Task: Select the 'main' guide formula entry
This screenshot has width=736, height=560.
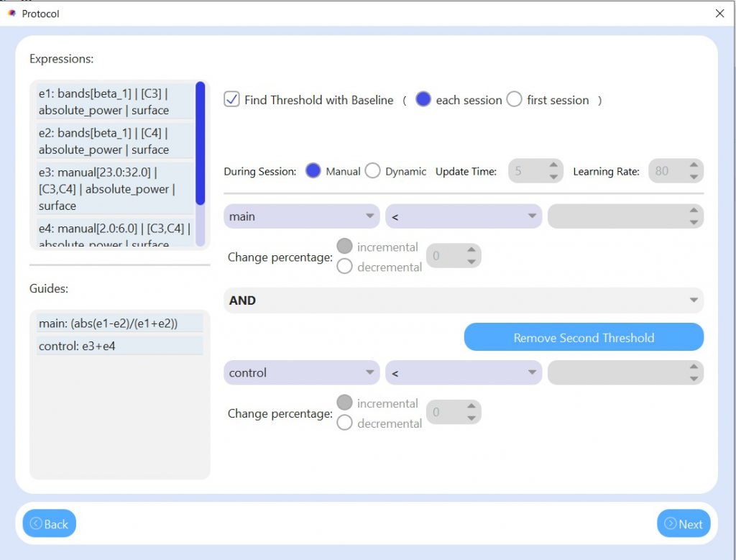Action: [119, 323]
